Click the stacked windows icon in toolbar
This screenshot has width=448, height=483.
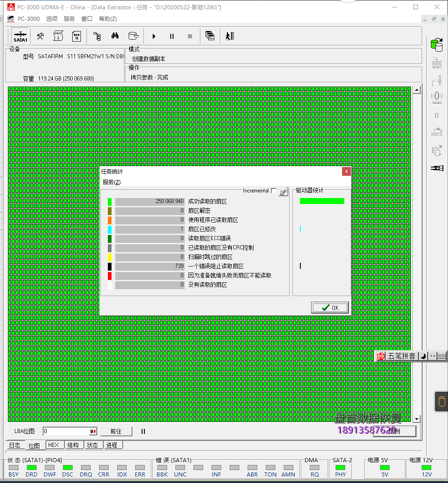(210, 36)
